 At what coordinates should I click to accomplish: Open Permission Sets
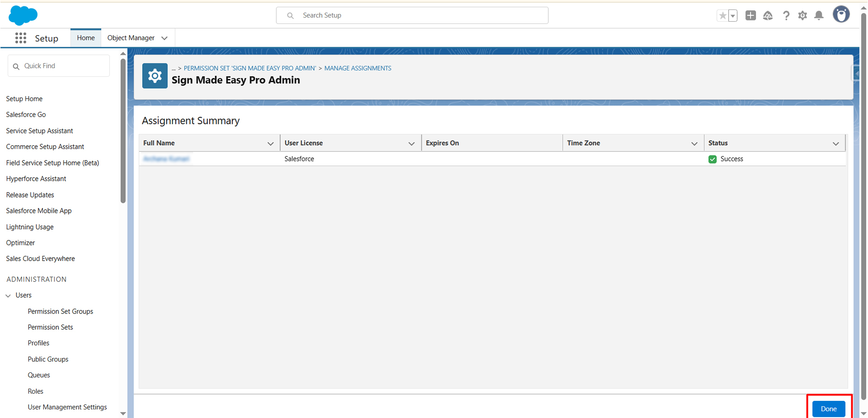coord(50,327)
